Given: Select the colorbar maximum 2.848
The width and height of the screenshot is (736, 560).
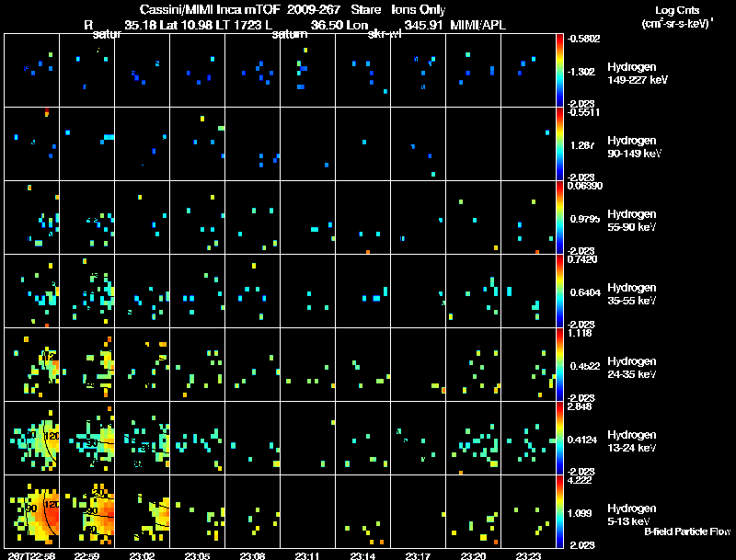Looking at the screenshot, I should (x=580, y=406).
